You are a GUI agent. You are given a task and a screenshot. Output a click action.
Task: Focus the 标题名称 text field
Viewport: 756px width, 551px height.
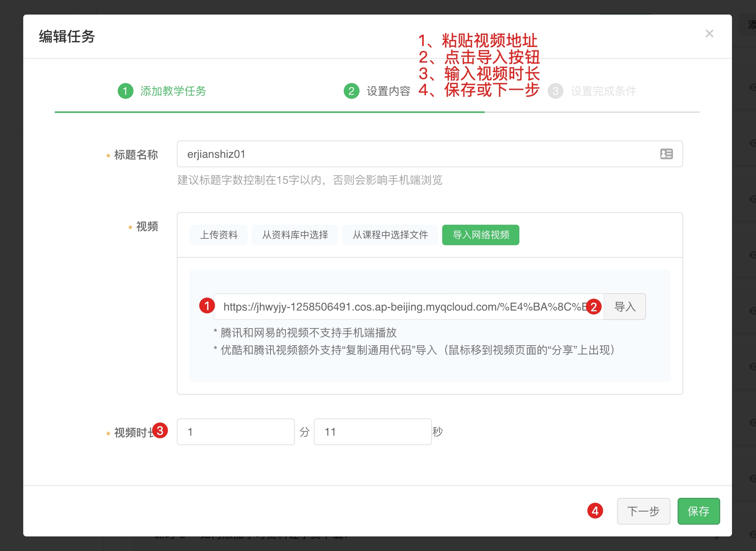(x=413, y=154)
